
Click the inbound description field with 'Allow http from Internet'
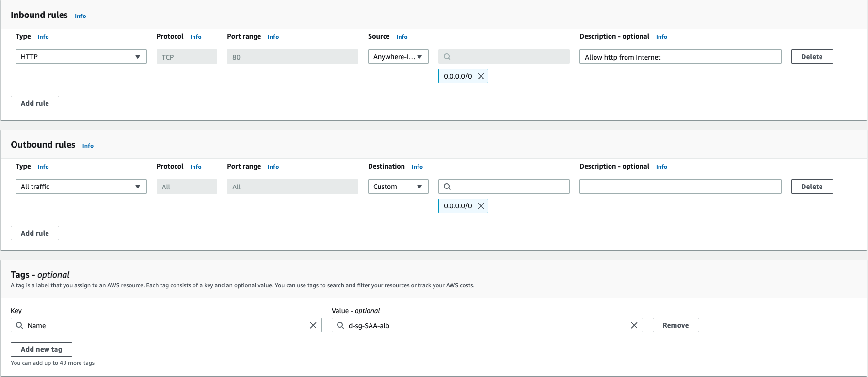click(680, 57)
